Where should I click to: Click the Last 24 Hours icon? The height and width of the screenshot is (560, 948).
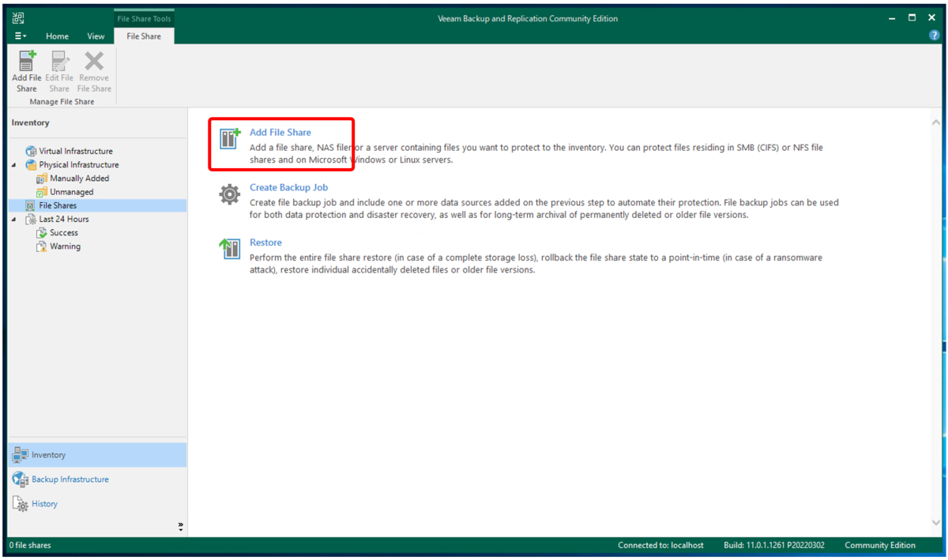[31, 220]
